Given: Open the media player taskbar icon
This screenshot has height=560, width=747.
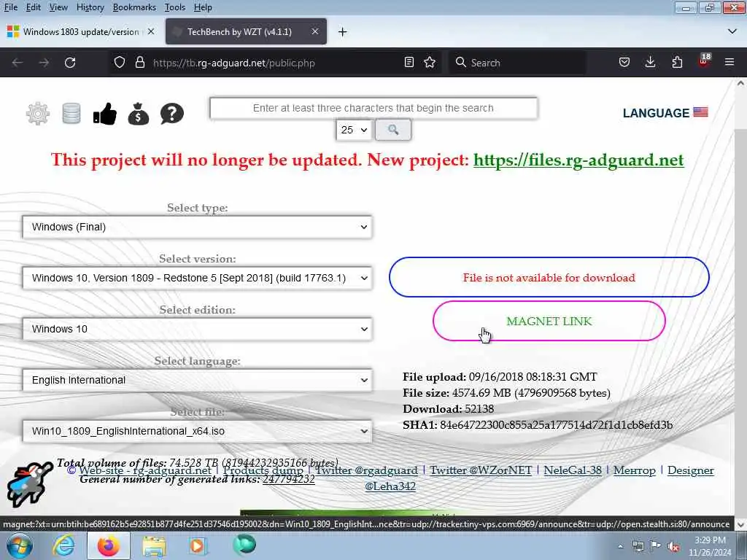Looking at the screenshot, I should (197, 546).
